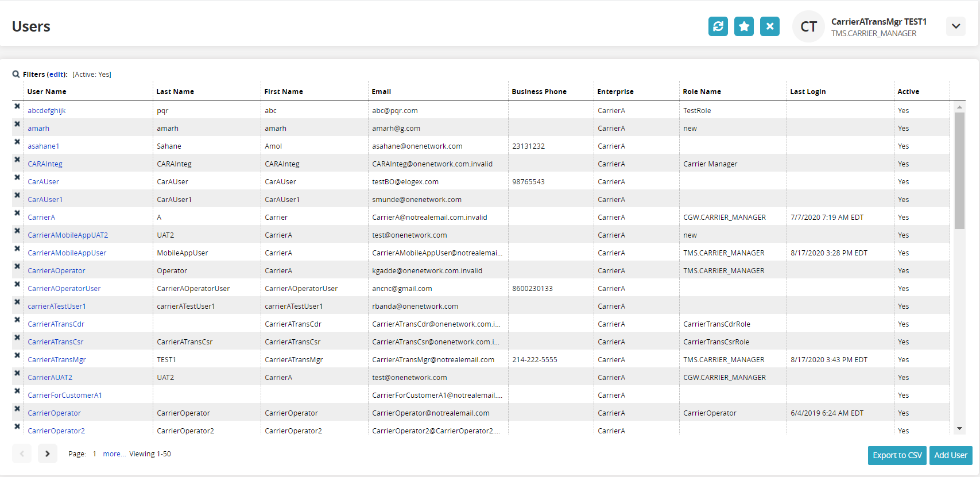Click the Export to CSV button

[897, 455]
